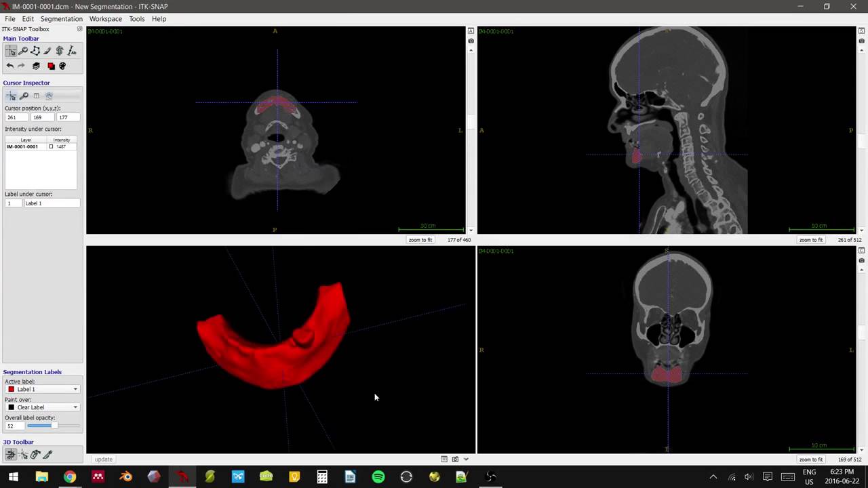Screen dimensions: 868x488
Task: Open File Explorer from taskbar
Action: coord(42,476)
